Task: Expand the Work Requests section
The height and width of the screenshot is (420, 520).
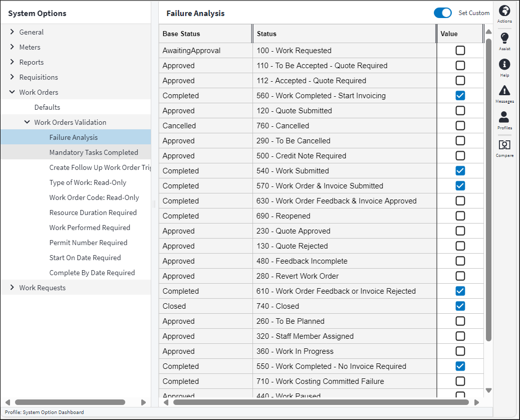Action: pyautogui.click(x=13, y=288)
